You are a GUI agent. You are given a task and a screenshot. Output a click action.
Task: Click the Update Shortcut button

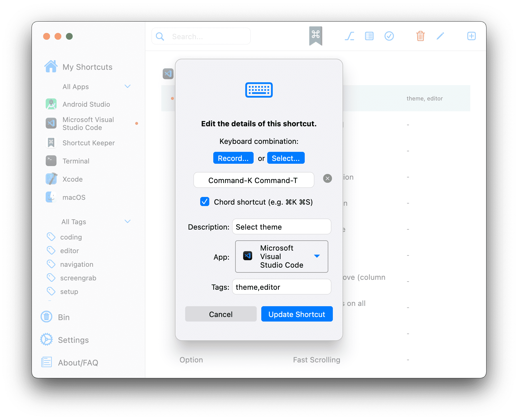[297, 314]
